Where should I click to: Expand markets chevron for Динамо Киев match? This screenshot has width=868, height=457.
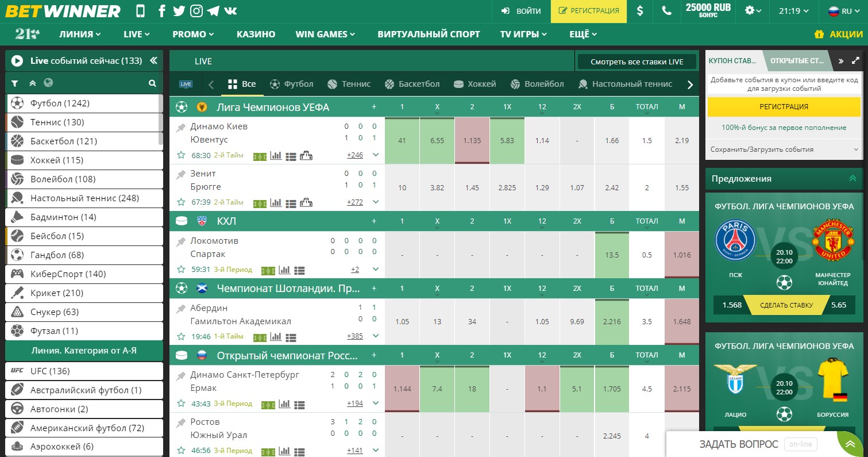coord(376,155)
